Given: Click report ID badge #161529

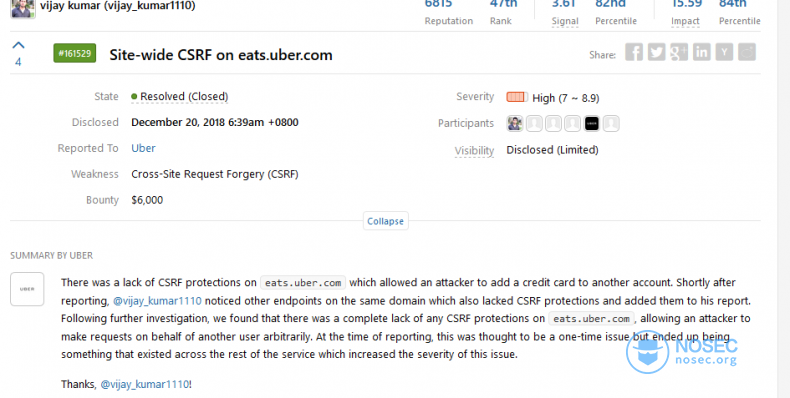Looking at the screenshot, I should pyautogui.click(x=75, y=53).
